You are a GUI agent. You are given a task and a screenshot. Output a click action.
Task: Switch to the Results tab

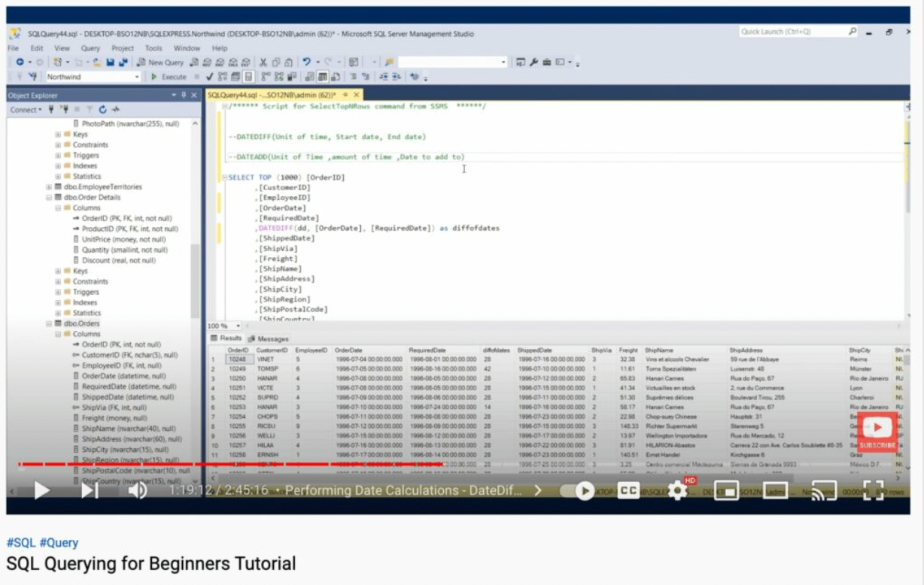pyautogui.click(x=226, y=338)
